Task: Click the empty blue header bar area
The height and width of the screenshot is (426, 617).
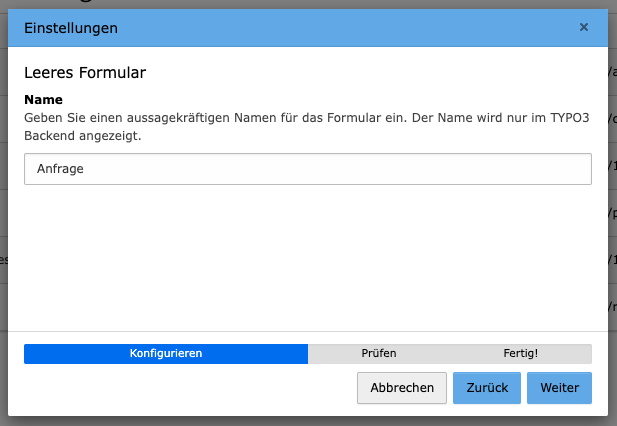Action: coord(346,28)
